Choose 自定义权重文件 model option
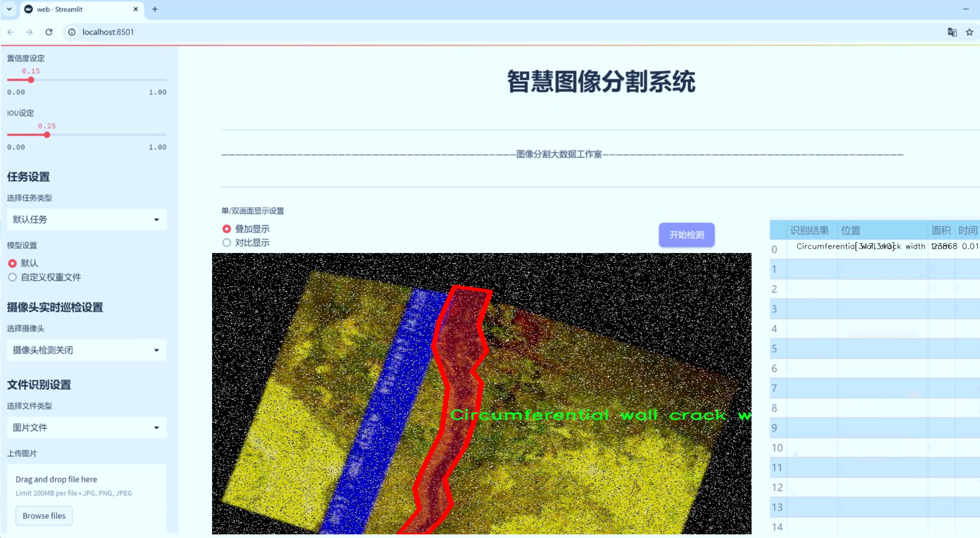This screenshot has width=980, height=538. pyautogui.click(x=13, y=277)
